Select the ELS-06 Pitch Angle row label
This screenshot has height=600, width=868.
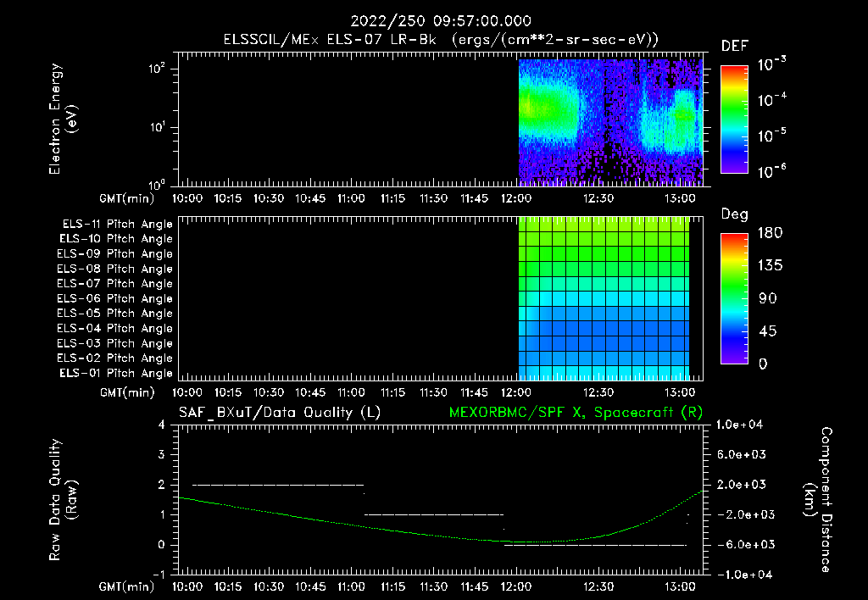[114, 299]
